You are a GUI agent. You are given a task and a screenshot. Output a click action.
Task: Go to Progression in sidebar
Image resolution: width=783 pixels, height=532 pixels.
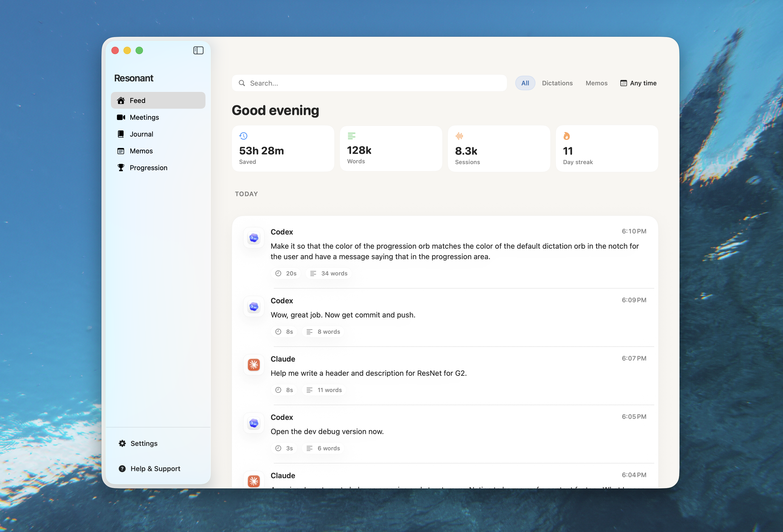tap(148, 168)
